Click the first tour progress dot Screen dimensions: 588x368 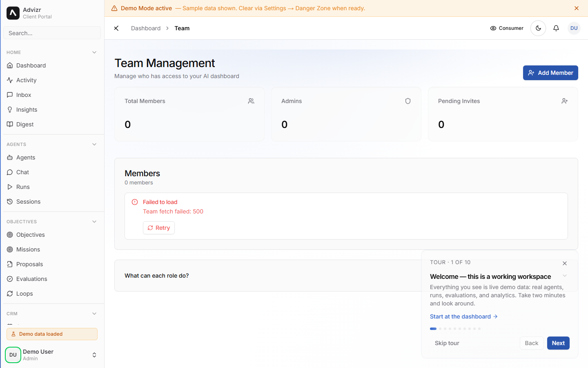click(433, 329)
